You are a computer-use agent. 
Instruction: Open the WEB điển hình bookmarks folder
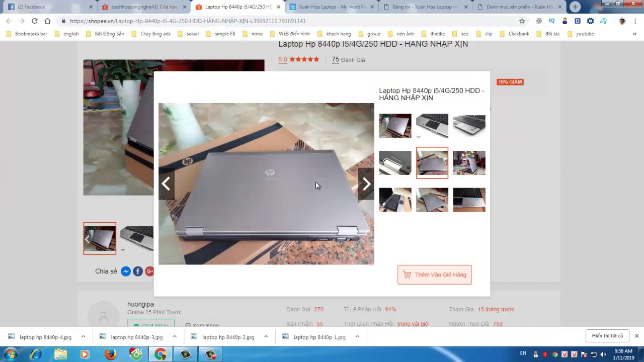(x=290, y=34)
